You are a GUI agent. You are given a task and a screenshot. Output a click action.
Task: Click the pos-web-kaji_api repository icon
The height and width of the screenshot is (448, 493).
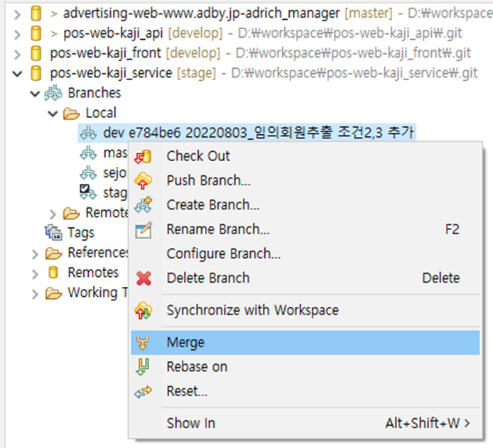[x=36, y=33]
